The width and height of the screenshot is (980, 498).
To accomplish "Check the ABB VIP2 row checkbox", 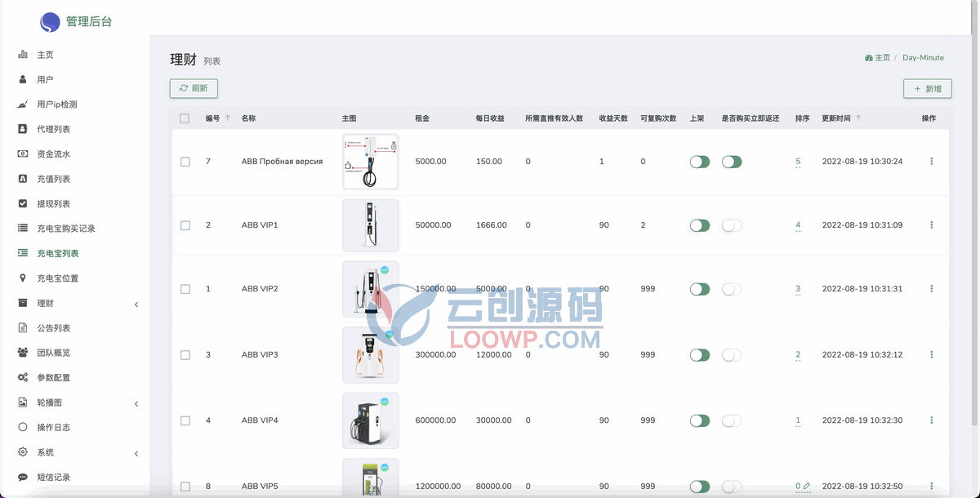I will pos(185,289).
